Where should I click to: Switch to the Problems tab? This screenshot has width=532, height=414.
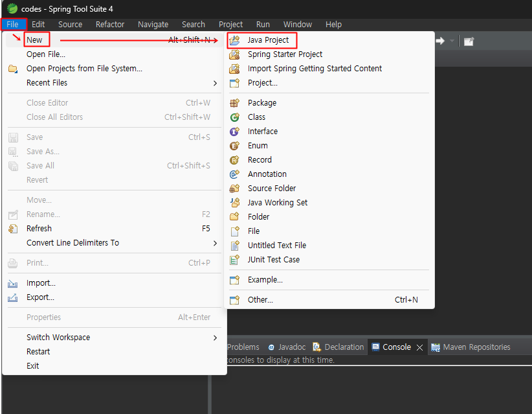(243, 347)
